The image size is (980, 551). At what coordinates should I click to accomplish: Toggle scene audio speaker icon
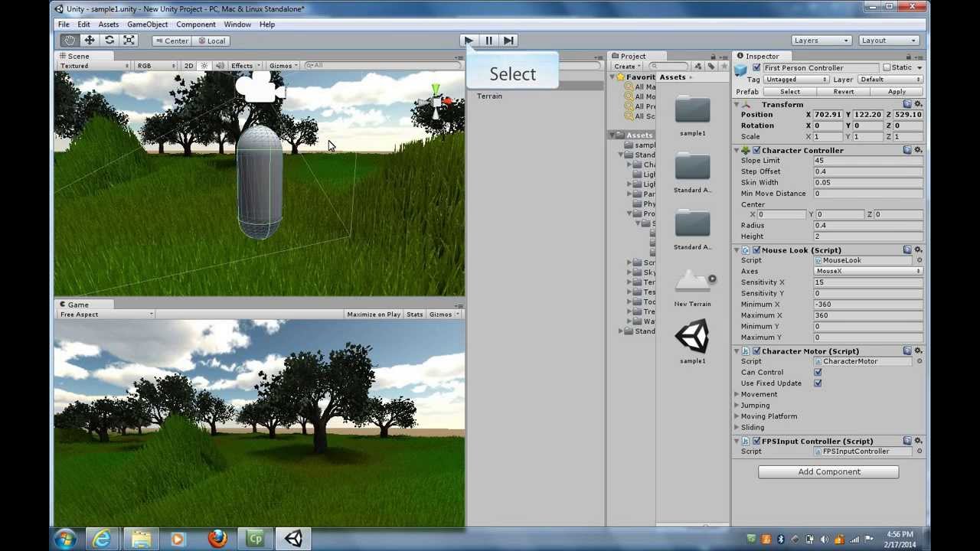pyautogui.click(x=220, y=66)
